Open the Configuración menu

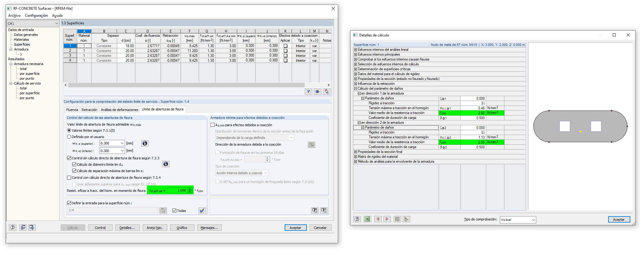[36, 16]
